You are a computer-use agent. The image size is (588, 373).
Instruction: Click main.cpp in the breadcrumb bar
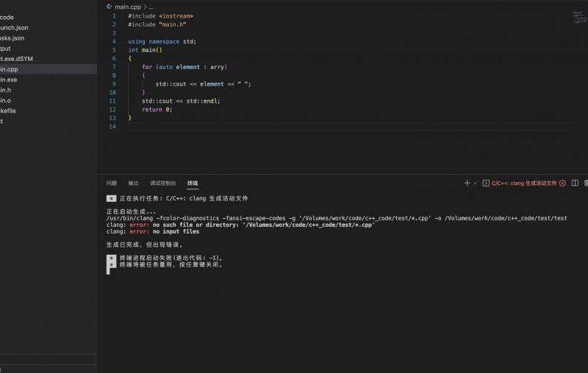[128, 6]
